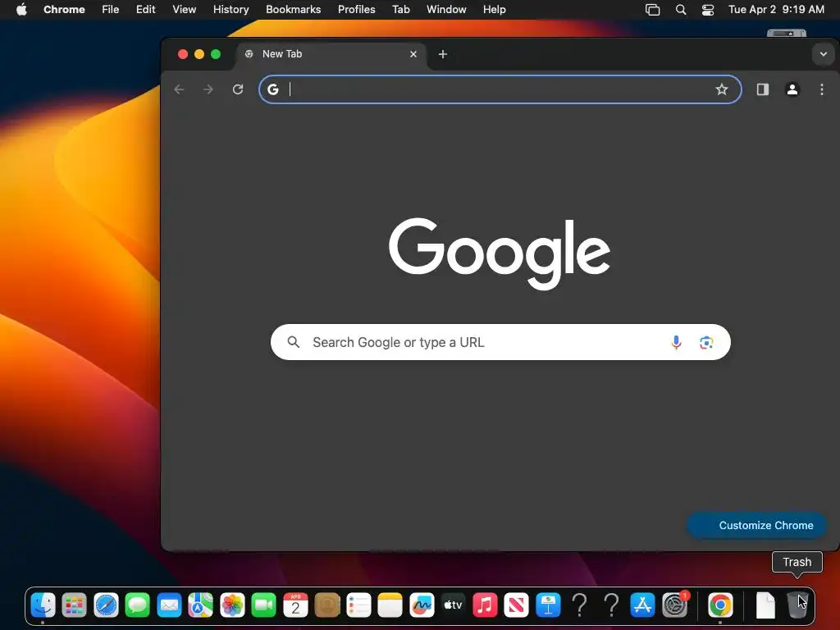
Task: Open Keynote from the Dock
Action: 548,605
